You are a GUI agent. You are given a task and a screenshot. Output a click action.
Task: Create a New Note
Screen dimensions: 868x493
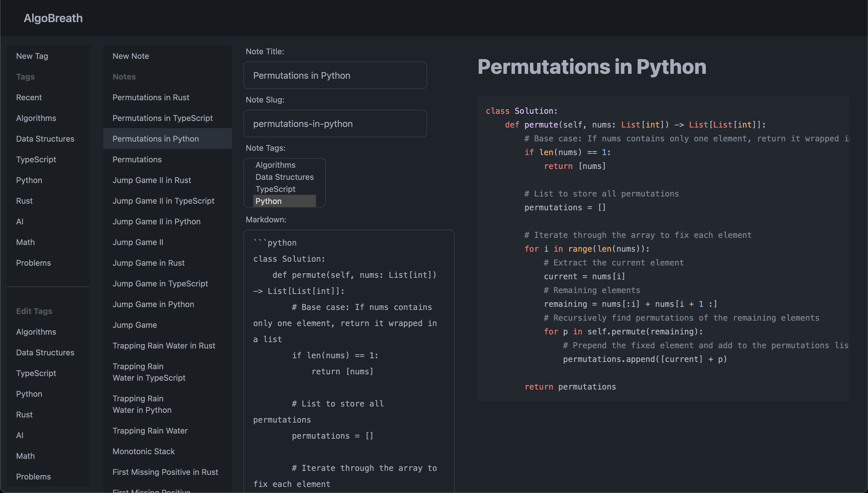pos(131,56)
